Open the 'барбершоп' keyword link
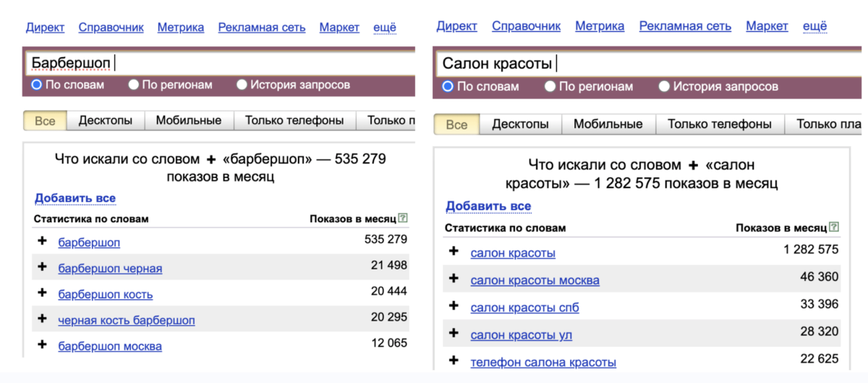The image size is (868, 383). pyautogui.click(x=89, y=243)
